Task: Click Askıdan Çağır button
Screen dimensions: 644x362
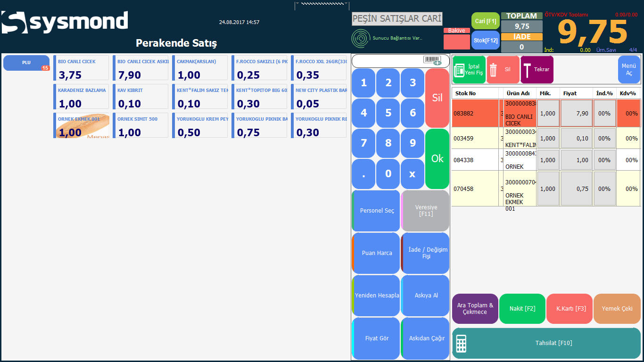Action: [x=425, y=338]
